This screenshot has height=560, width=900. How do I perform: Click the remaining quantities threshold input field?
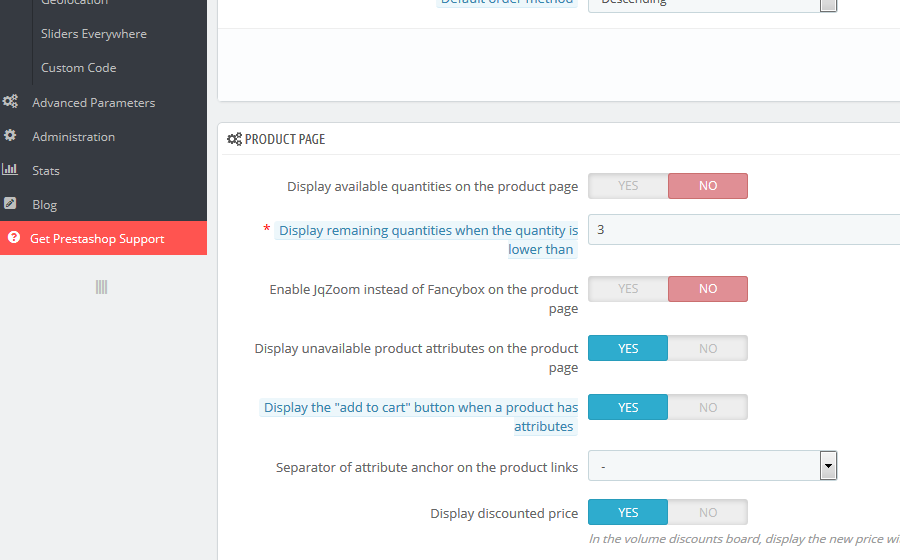(740, 230)
